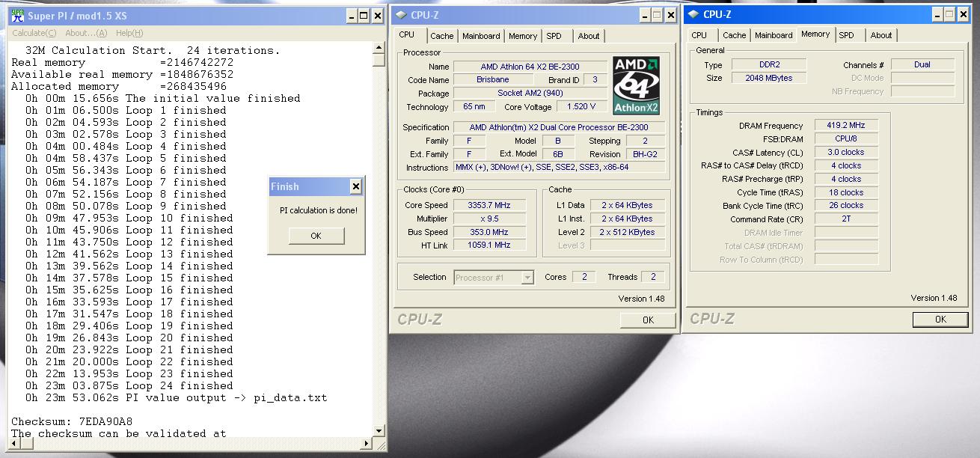The image size is (980, 458).
Task: Click the Channels # value Dual
Action: (x=922, y=65)
